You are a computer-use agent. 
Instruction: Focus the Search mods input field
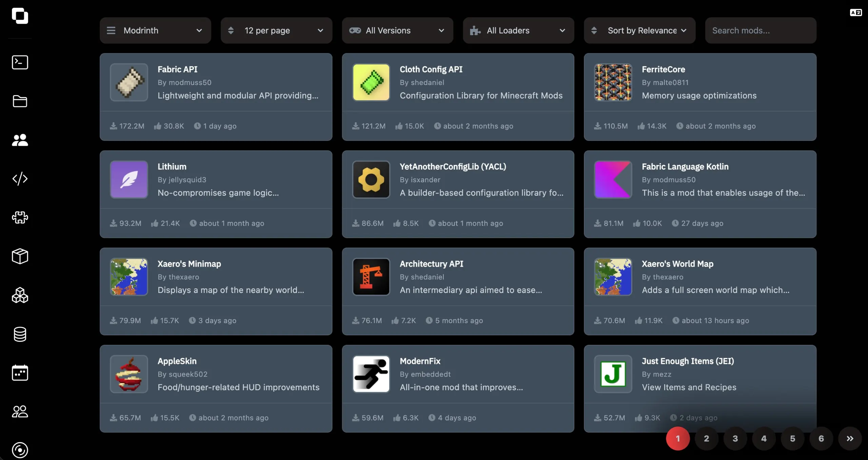pos(761,30)
